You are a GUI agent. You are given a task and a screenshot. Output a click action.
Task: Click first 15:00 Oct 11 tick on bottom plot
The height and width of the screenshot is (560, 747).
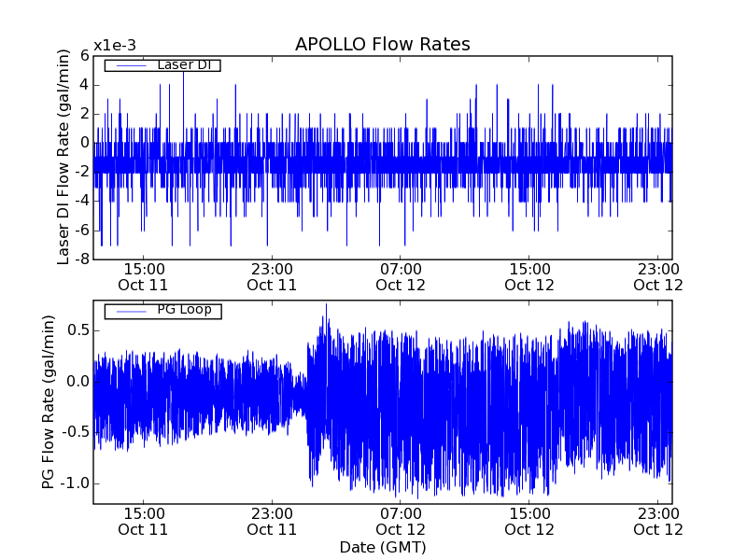[x=143, y=521]
